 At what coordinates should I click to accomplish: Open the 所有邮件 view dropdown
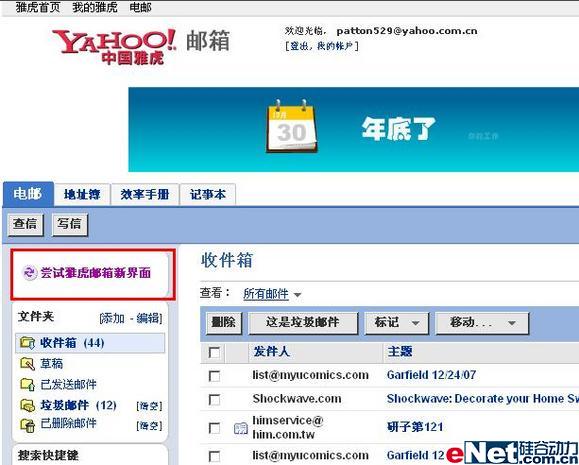272,294
